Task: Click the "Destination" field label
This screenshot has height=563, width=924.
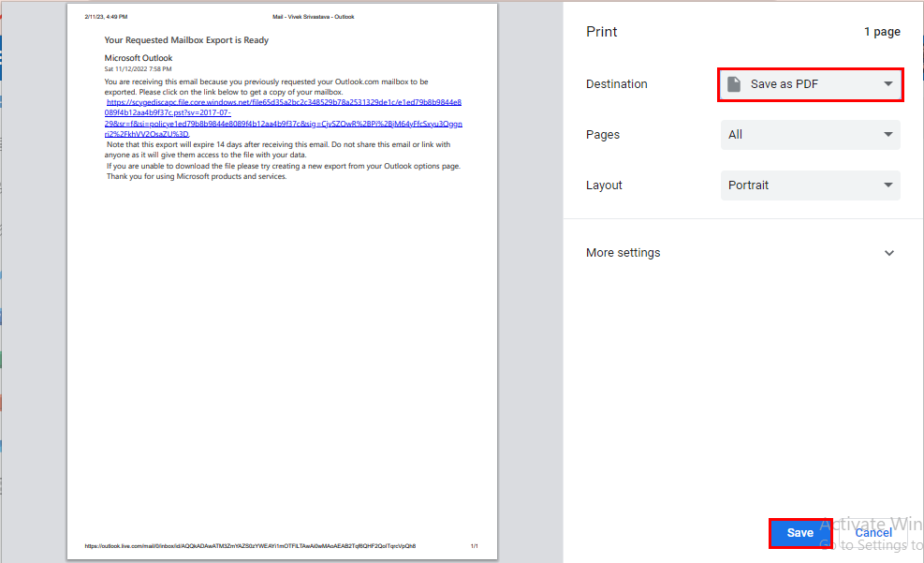Action: tap(616, 84)
